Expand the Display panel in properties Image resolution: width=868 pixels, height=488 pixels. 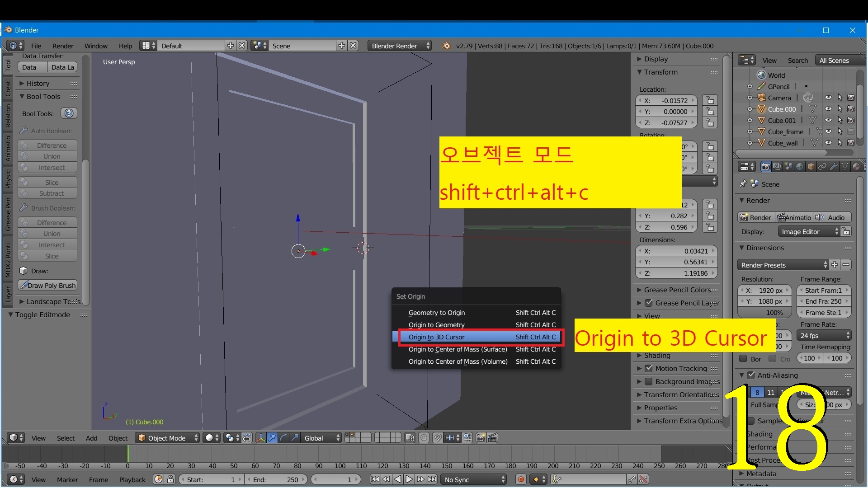(x=656, y=59)
